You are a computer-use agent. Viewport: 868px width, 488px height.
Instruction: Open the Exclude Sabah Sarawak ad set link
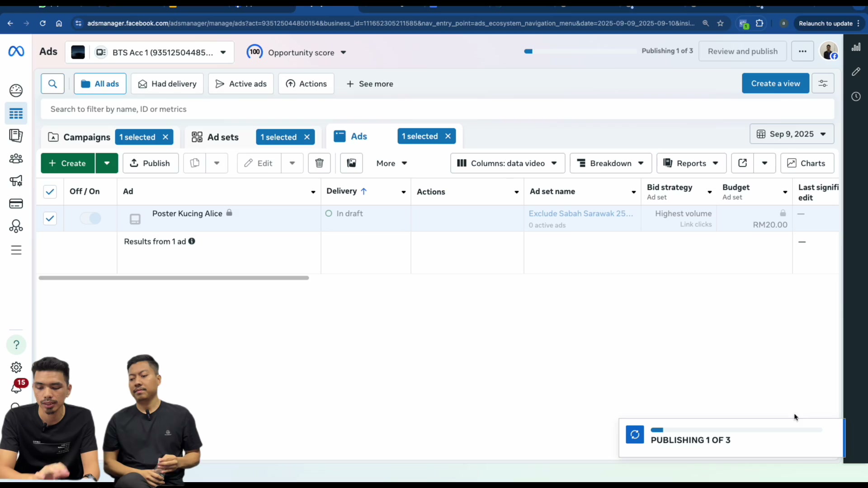point(581,213)
